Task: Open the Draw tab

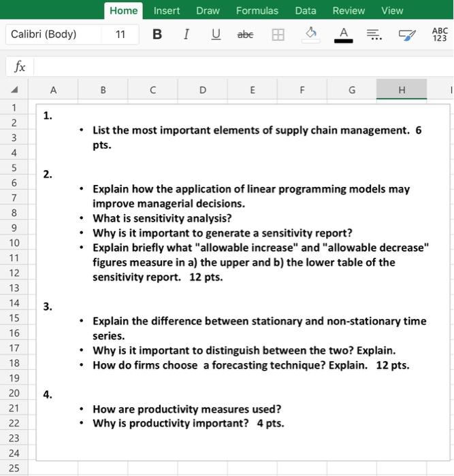Action: coord(208,11)
